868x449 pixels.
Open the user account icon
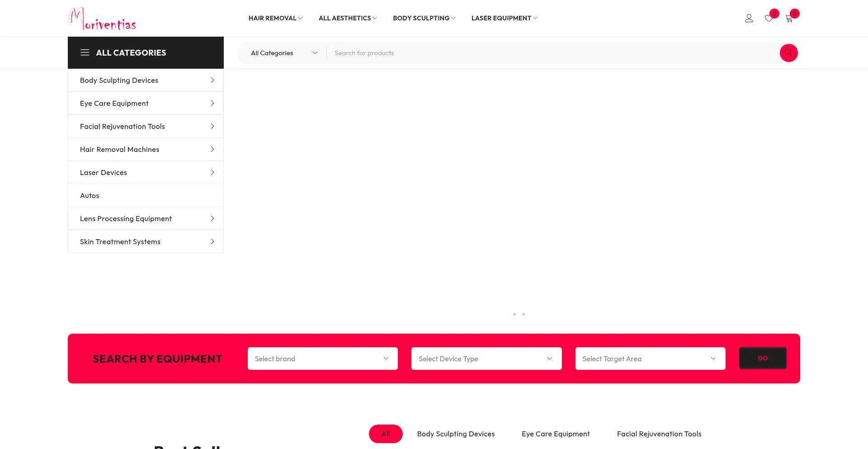coord(749,18)
